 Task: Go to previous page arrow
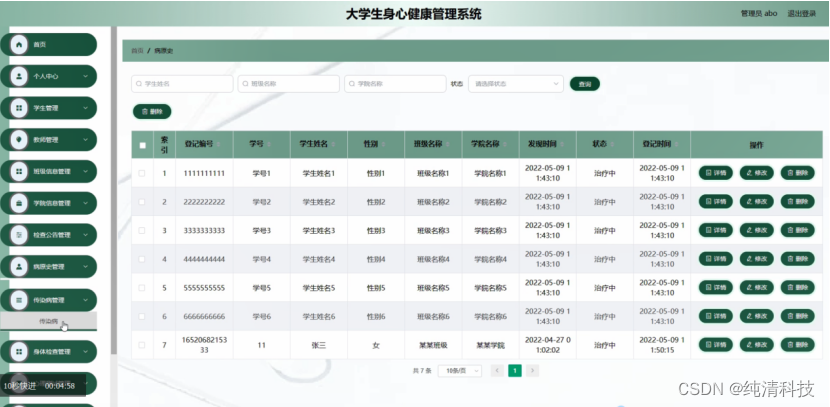coord(497,370)
